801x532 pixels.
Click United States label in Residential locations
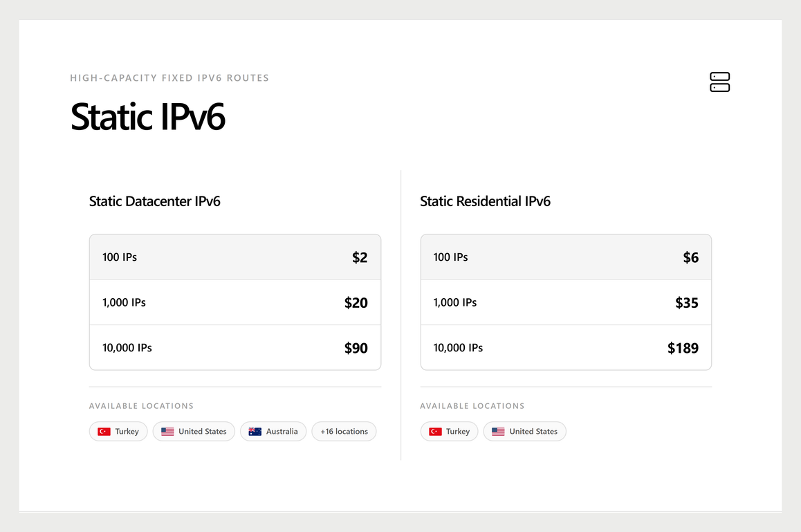(x=533, y=431)
